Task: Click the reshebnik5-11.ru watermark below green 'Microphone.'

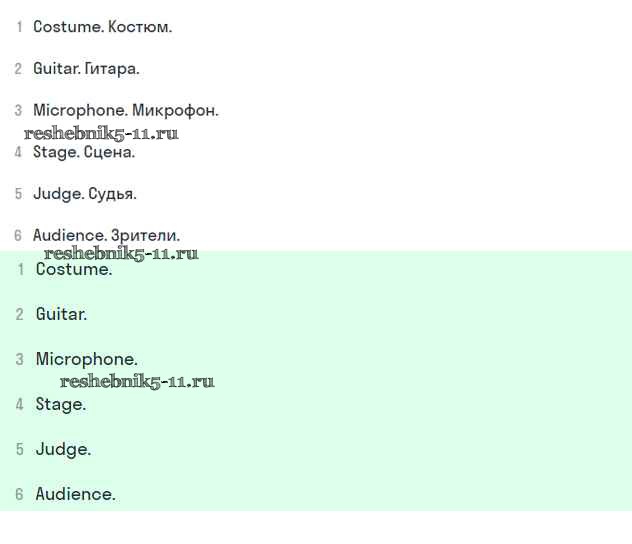Action: click(137, 381)
